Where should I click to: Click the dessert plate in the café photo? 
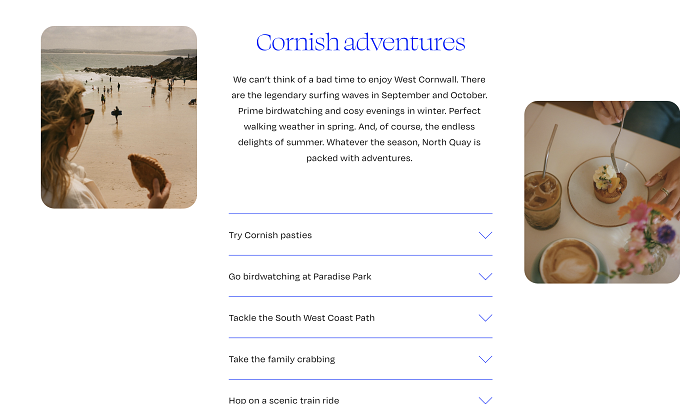point(608,191)
